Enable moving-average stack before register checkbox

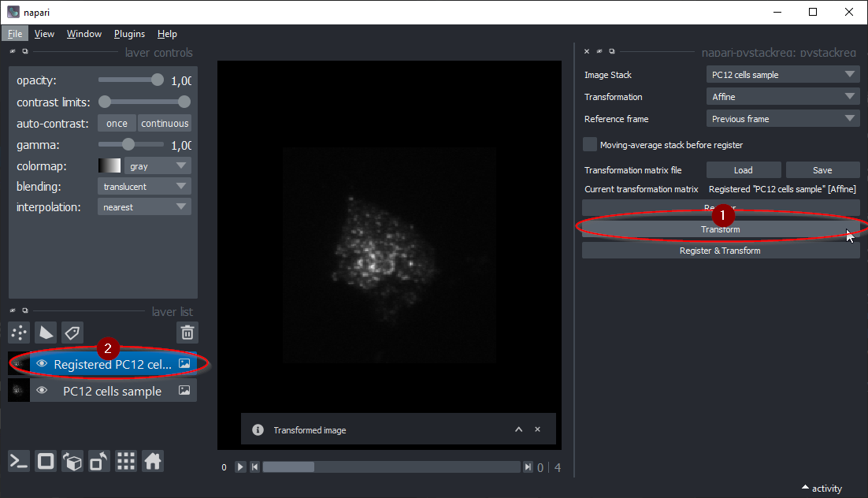pyautogui.click(x=590, y=145)
